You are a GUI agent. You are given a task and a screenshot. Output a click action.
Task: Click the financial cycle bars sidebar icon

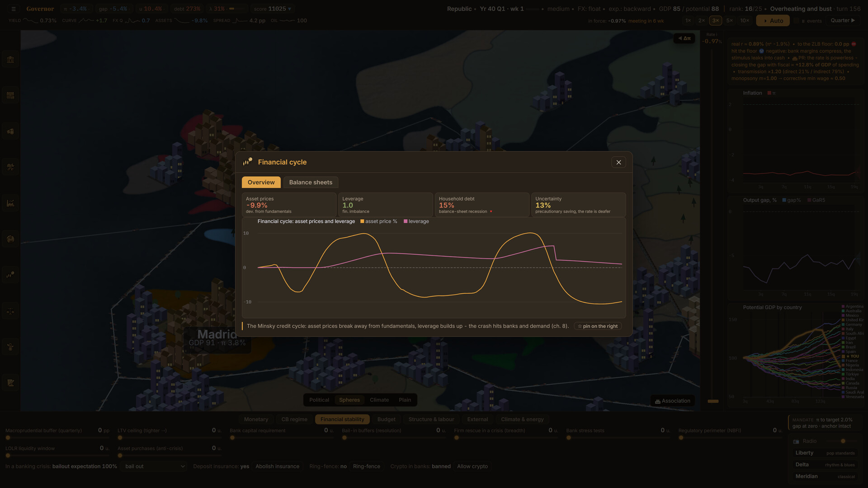coord(10,275)
